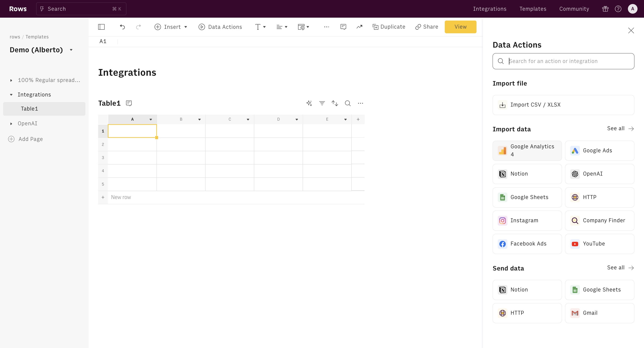The image size is (644, 348).
Task: Select Import CSV / XLSX option
Action: 563,105
